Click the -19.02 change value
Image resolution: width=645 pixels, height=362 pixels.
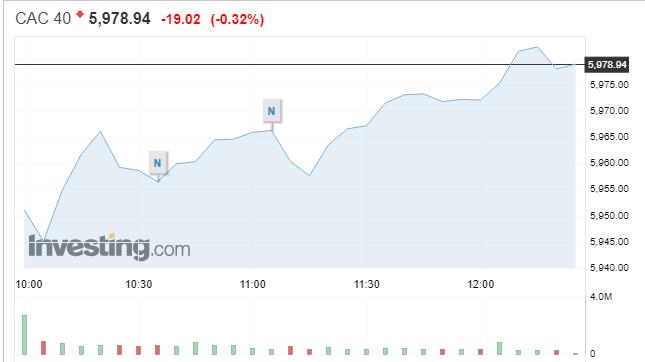pyautogui.click(x=181, y=19)
